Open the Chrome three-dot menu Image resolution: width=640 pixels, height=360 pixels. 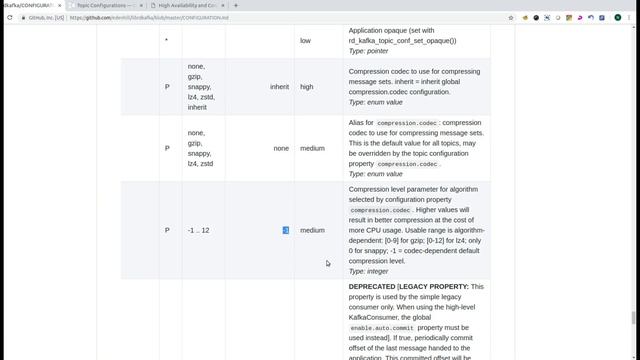tap(629, 18)
